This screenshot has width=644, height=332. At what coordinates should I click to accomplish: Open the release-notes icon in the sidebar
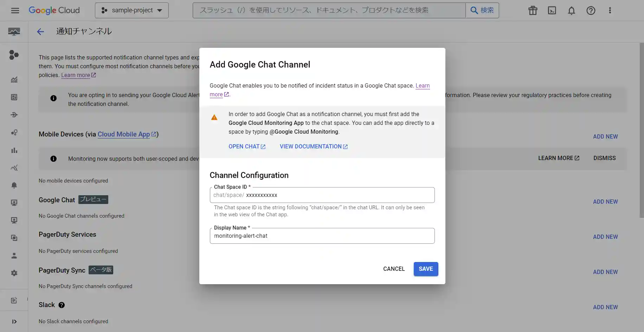[14, 300]
